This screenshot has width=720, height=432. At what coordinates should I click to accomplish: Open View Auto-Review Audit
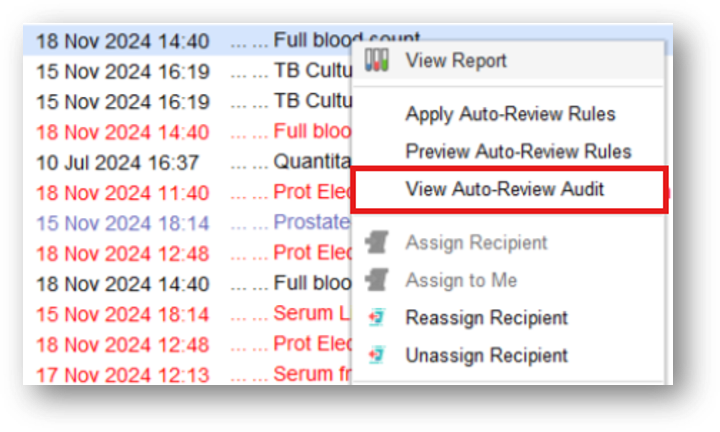click(509, 190)
